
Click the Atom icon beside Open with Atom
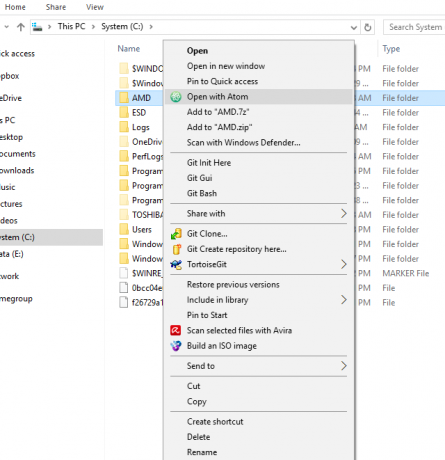click(x=176, y=97)
